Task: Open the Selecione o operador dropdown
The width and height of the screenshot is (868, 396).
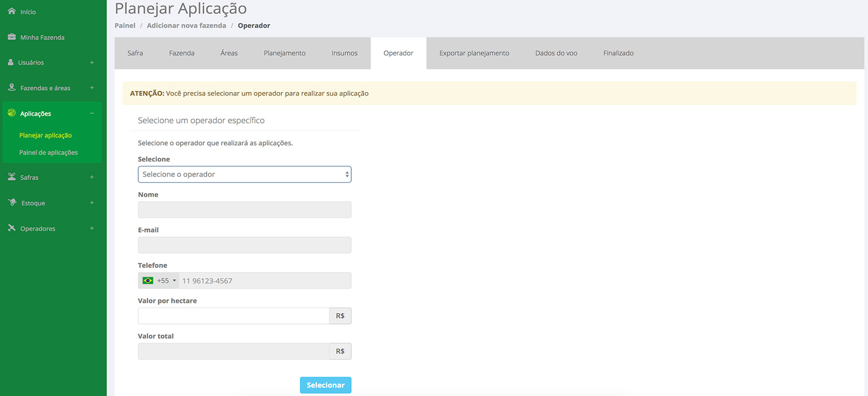Action: tap(244, 174)
